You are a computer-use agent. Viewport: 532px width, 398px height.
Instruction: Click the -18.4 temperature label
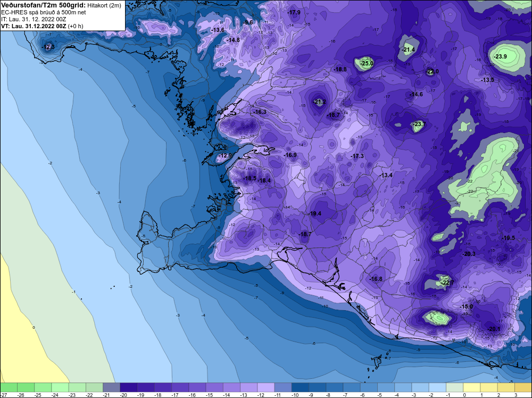pos(264,181)
